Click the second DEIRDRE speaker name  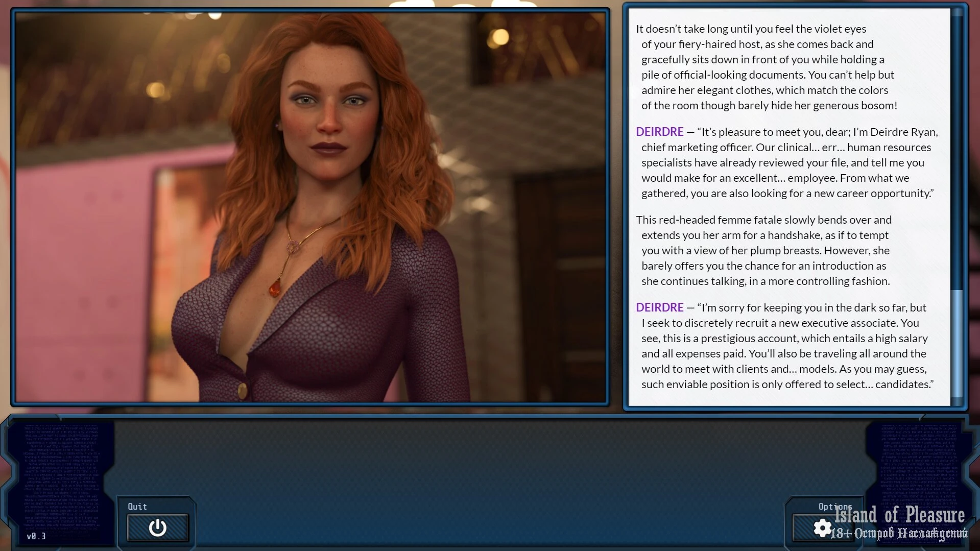pyautogui.click(x=659, y=307)
